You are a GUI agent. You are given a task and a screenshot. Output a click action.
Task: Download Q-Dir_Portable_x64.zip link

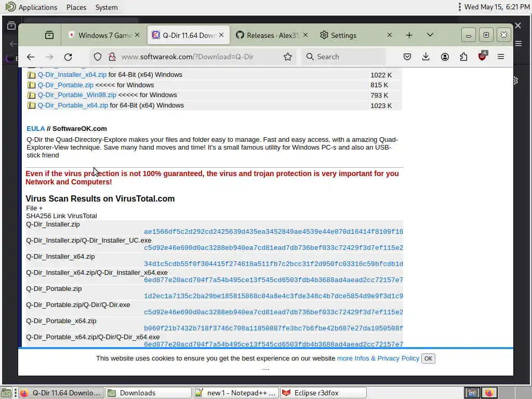[x=73, y=105]
